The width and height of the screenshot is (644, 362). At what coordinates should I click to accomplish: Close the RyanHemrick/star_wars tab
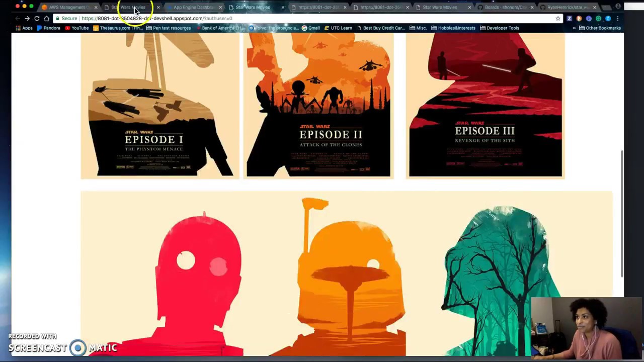594,8
